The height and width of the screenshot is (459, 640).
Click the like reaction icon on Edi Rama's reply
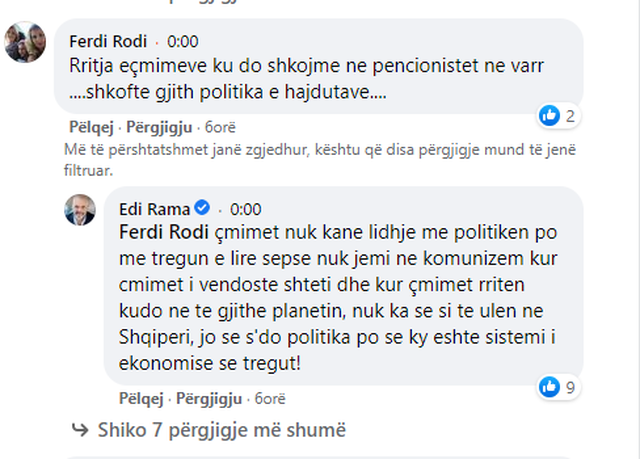(x=548, y=385)
